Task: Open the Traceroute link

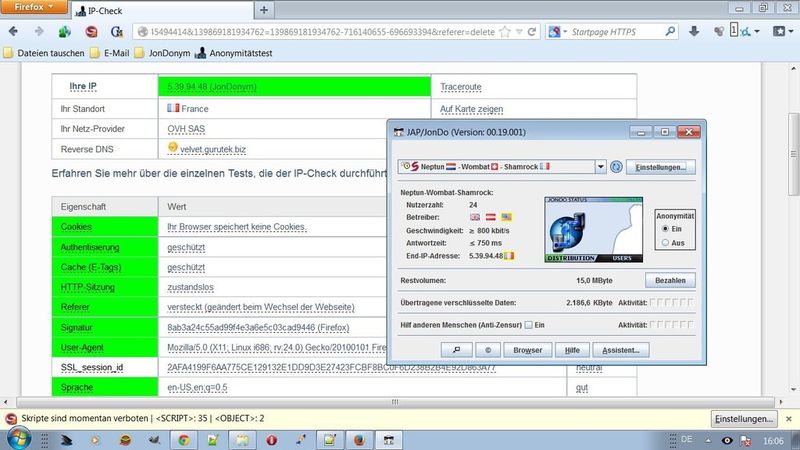Action: [461, 87]
